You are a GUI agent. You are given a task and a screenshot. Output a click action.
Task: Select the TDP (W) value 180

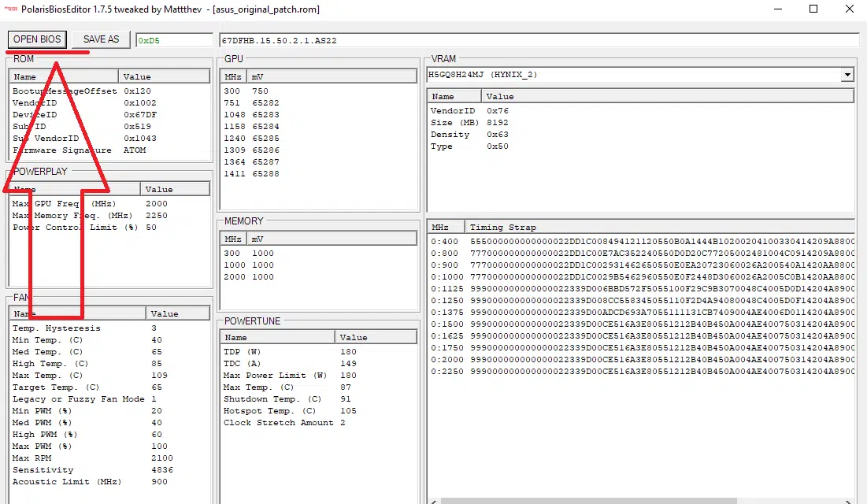pyautogui.click(x=348, y=352)
